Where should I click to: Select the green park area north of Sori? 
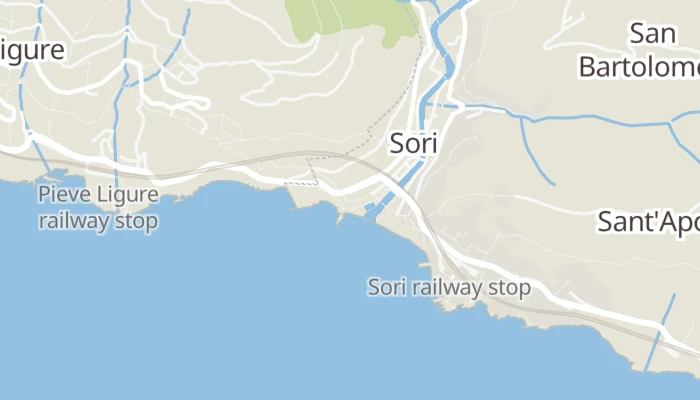[353, 18]
